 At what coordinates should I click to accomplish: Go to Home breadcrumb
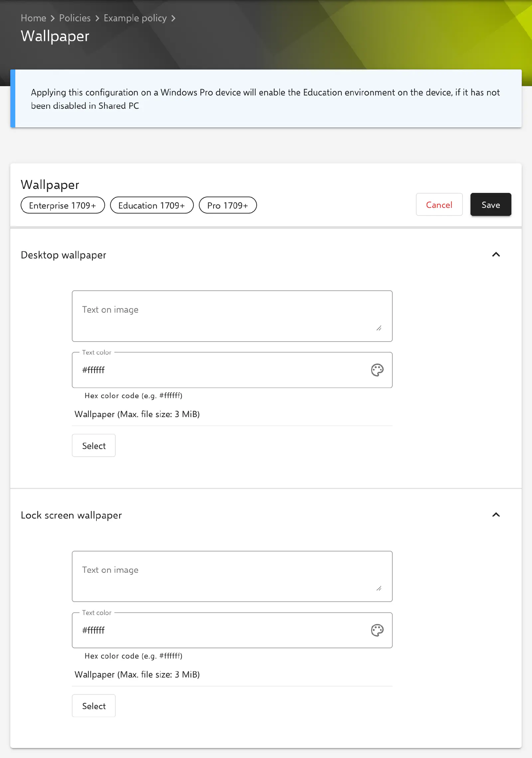[x=34, y=18]
